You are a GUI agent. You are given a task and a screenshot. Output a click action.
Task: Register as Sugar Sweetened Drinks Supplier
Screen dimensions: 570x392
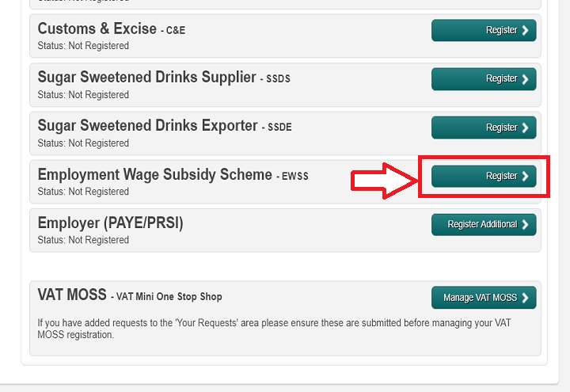[484, 79]
